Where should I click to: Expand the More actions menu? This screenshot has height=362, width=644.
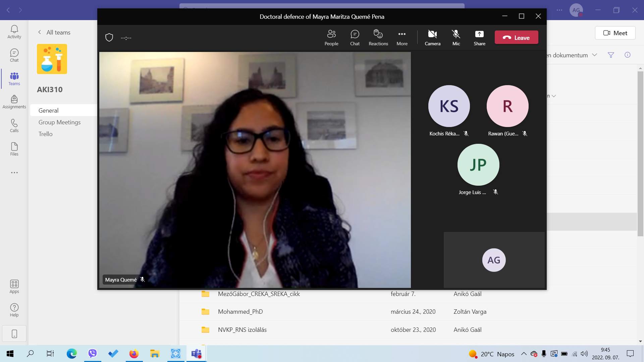(402, 37)
